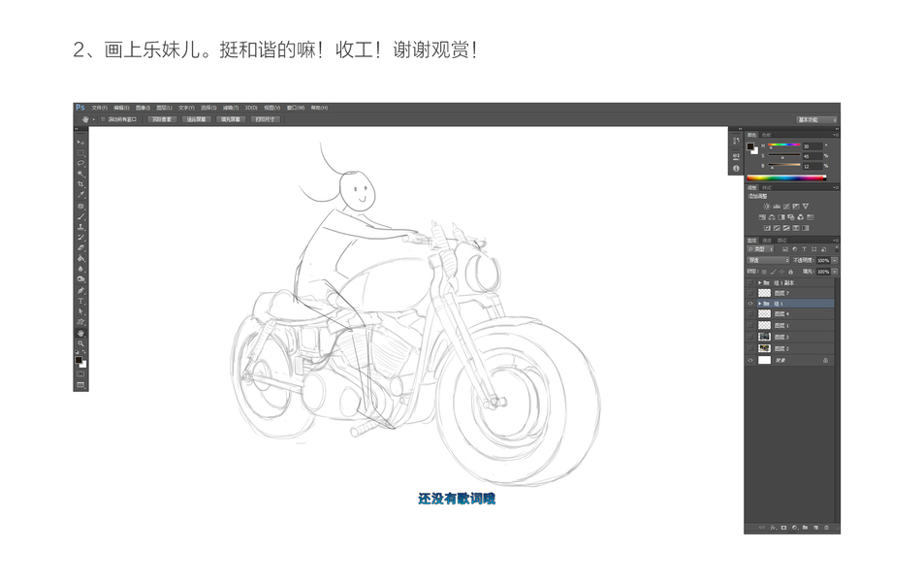924x582 pixels.
Task: Show layer 图层 3 visibility
Action: click(750, 337)
